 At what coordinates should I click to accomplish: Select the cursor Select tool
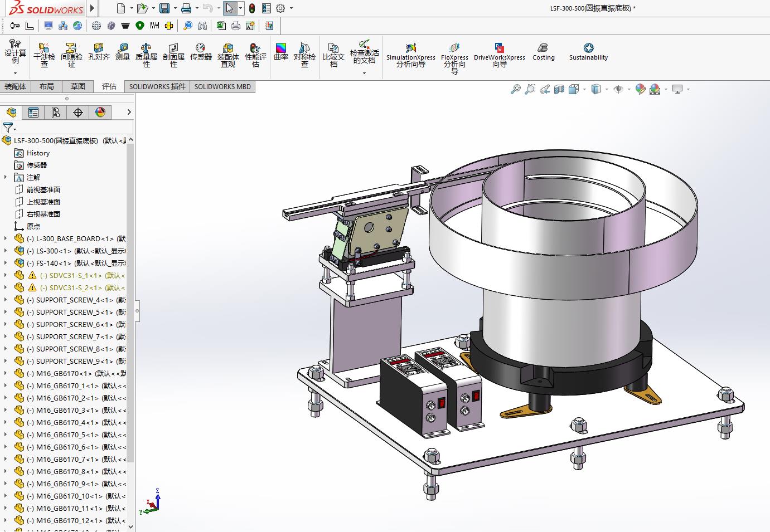tap(229, 8)
